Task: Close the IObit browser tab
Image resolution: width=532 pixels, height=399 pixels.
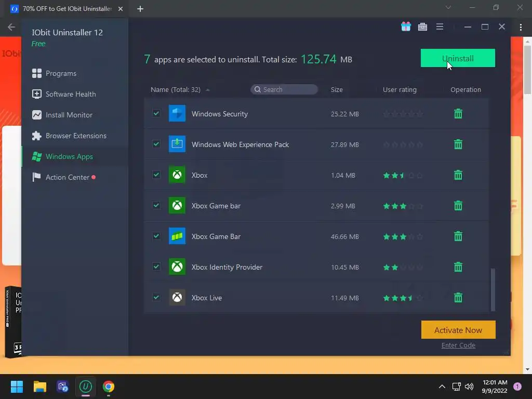Action: click(x=121, y=9)
